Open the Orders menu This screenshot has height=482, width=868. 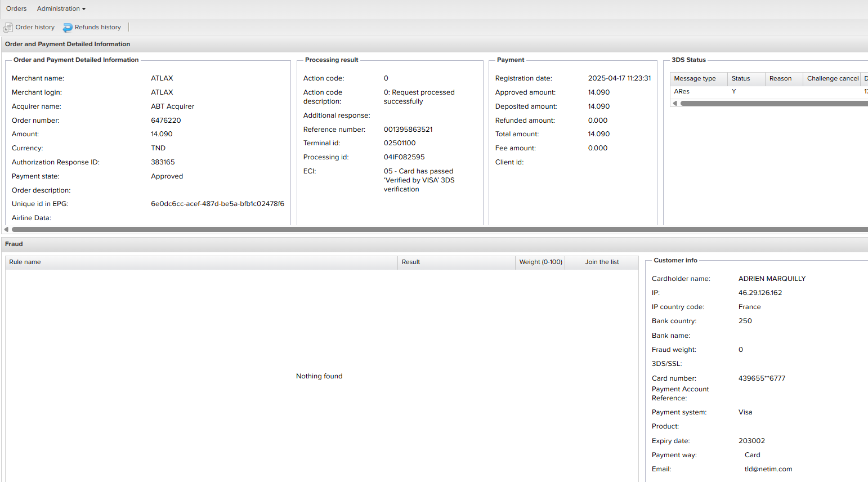pos(16,8)
